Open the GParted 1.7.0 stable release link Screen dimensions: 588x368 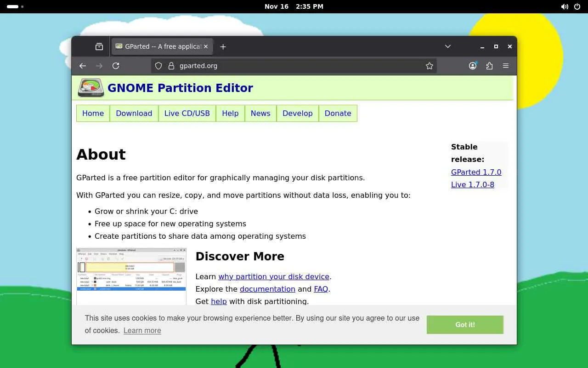[476, 172]
